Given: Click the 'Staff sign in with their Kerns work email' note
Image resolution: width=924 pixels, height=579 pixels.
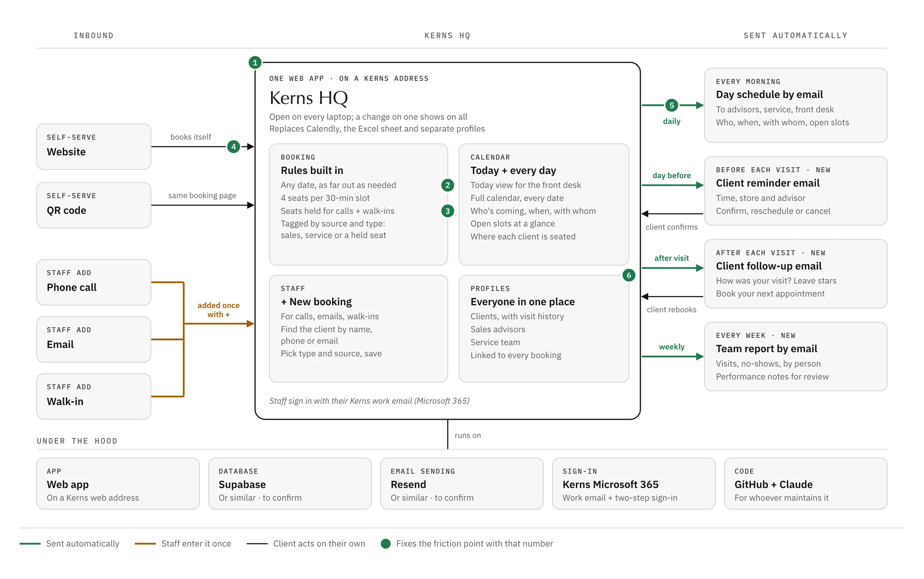Looking at the screenshot, I should (x=369, y=401).
